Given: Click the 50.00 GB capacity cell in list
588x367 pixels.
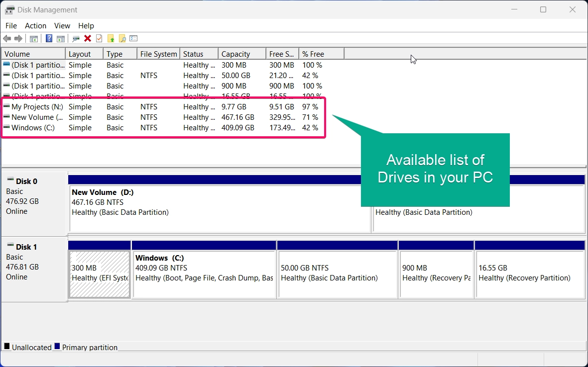Looking at the screenshot, I should pyautogui.click(x=236, y=76).
